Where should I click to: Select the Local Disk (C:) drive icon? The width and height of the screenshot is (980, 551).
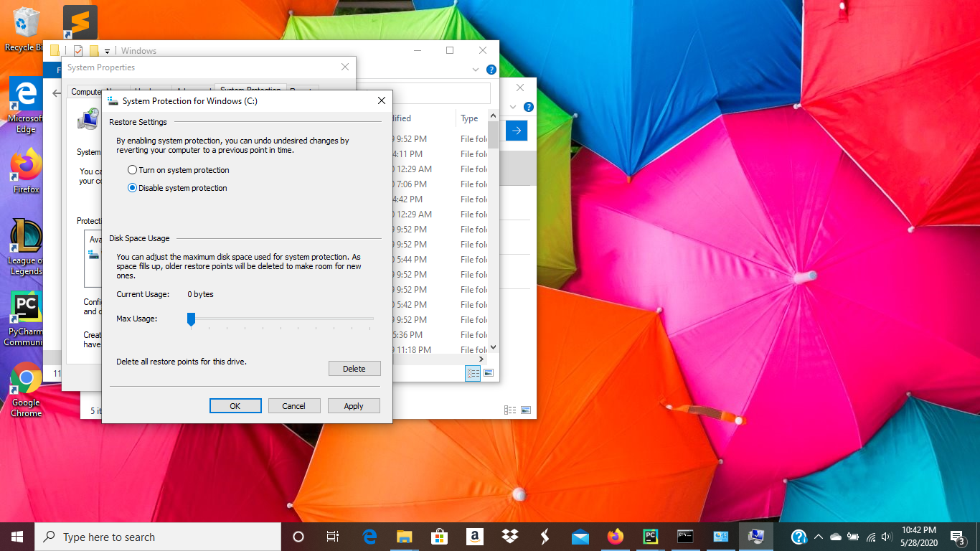[92, 253]
